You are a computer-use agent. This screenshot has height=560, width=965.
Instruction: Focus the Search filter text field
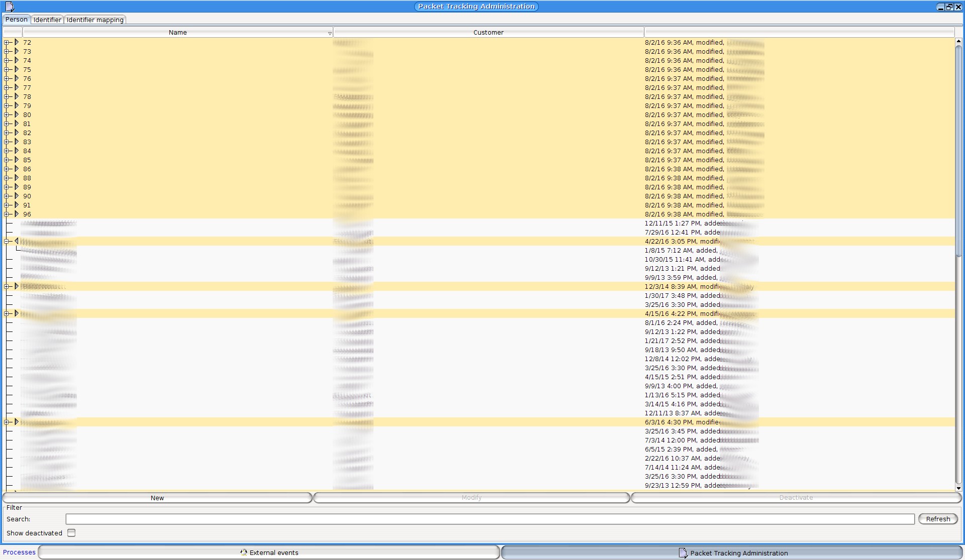490,519
